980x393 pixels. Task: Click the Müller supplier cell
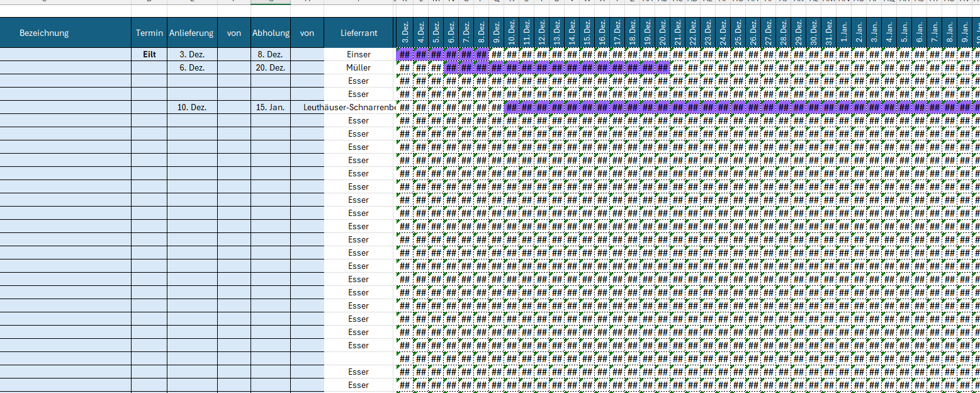tap(359, 67)
